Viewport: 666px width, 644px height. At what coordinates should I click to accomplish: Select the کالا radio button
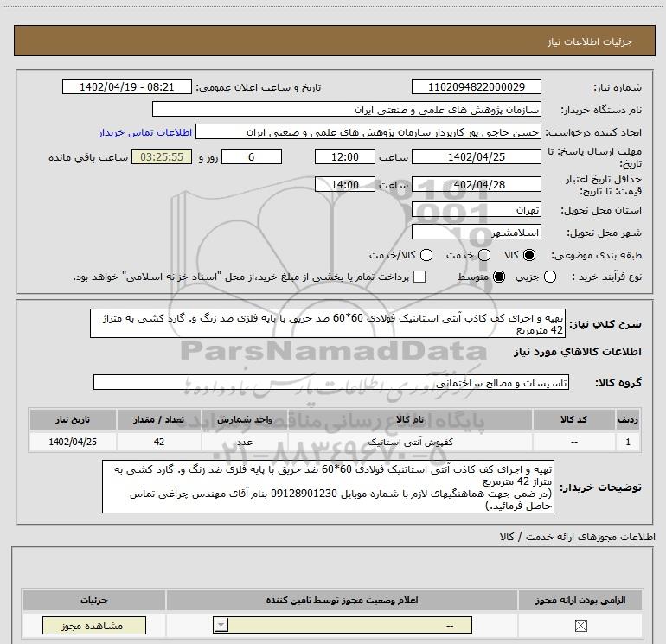click(x=529, y=255)
